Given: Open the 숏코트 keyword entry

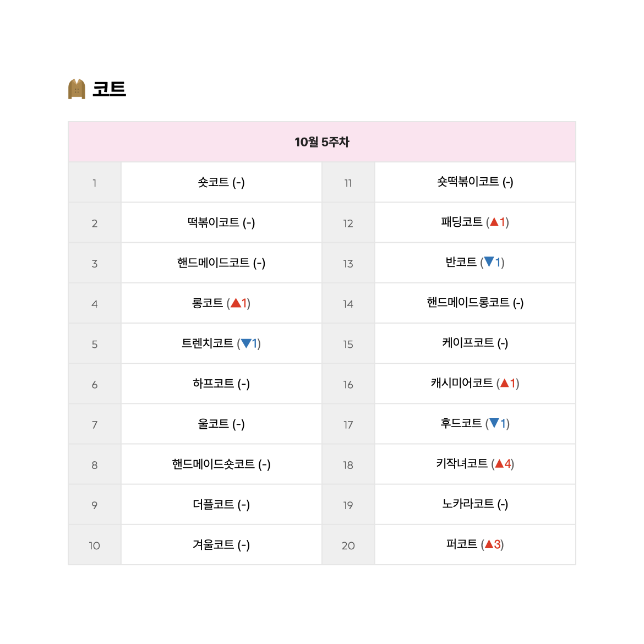Looking at the screenshot, I should coord(221,182).
